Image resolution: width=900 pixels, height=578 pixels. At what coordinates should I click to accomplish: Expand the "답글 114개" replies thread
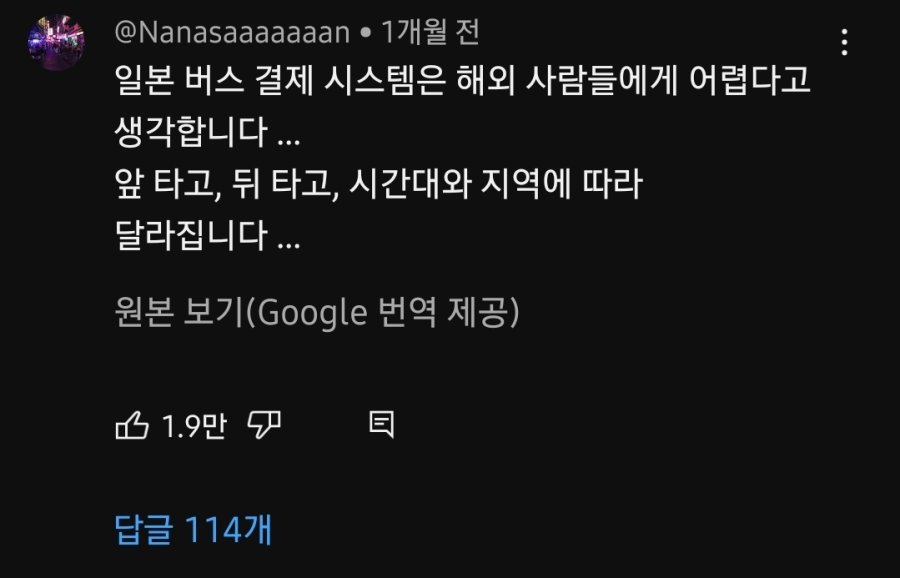pos(193,529)
